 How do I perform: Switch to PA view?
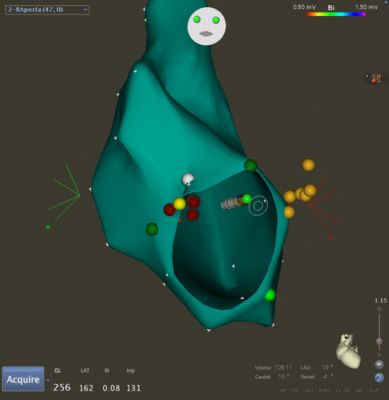point(294,390)
